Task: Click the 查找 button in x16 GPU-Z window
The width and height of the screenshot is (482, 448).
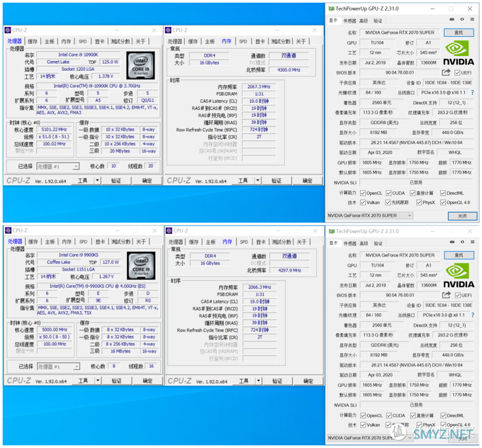Action: (x=459, y=33)
